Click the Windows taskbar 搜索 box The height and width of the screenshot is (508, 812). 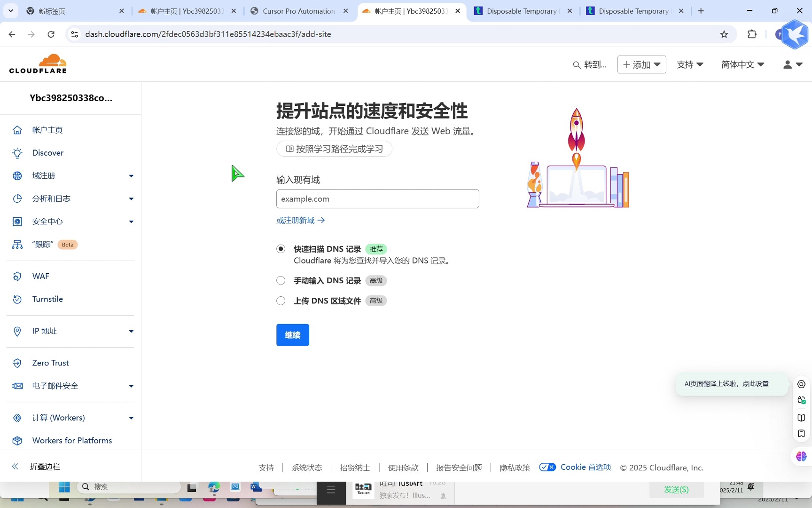click(x=129, y=487)
